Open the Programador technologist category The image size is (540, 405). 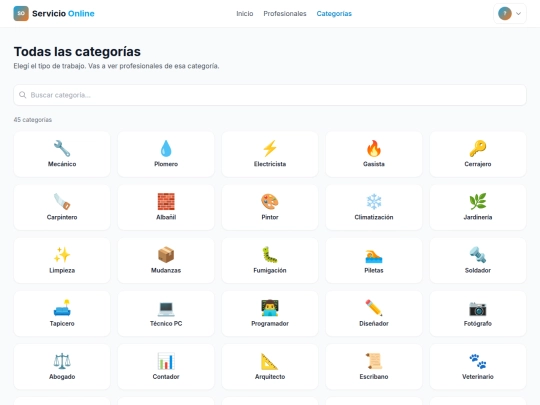(270, 314)
